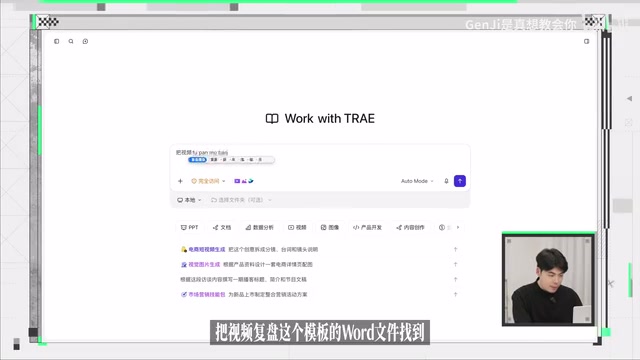The width and height of the screenshot is (640, 360).
Task: Use the arrow on the 市场营销技能包 row
Action: coord(456,294)
